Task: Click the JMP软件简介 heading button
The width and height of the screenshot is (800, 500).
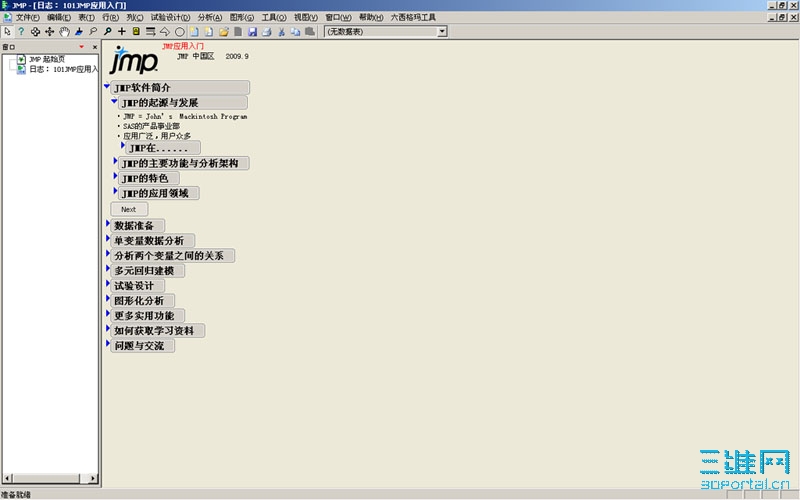Action: [180, 88]
